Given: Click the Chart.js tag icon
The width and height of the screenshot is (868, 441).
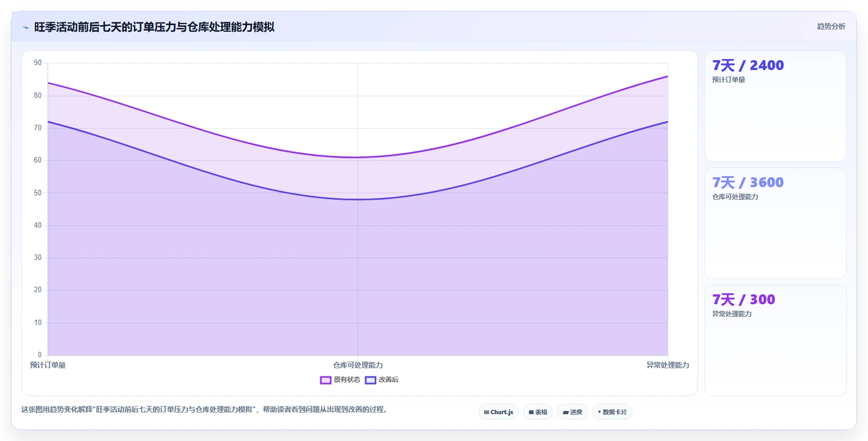Looking at the screenshot, I should click(486, 413).
